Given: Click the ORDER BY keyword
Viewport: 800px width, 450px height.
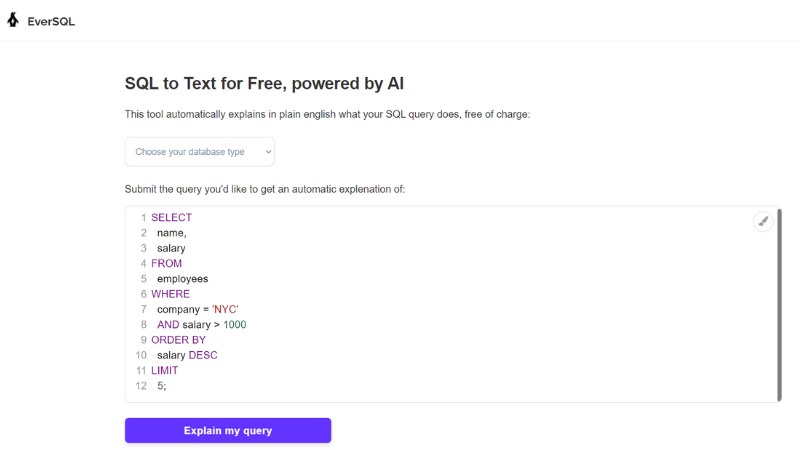Looking at the screenshot, I should pos(178,340).
